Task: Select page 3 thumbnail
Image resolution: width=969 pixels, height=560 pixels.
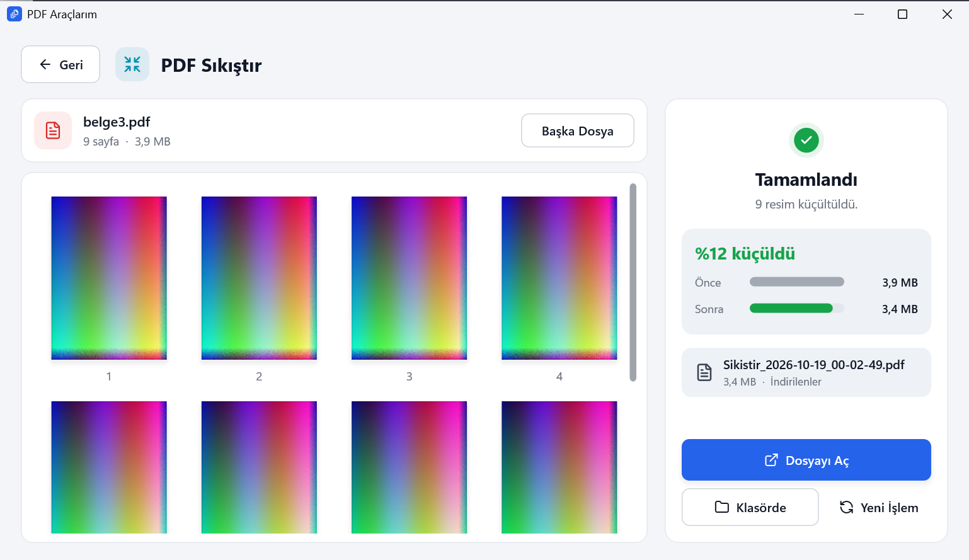Action: tap(410, 278)
